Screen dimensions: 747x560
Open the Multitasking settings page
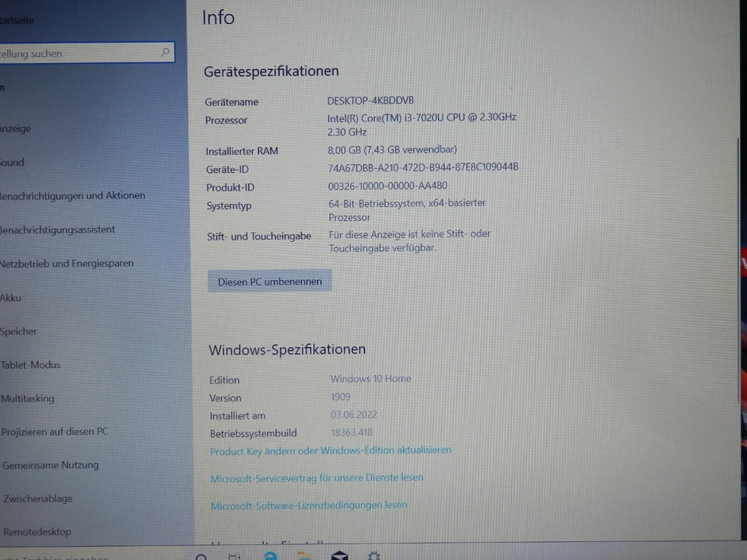click(x=28, y=398)
